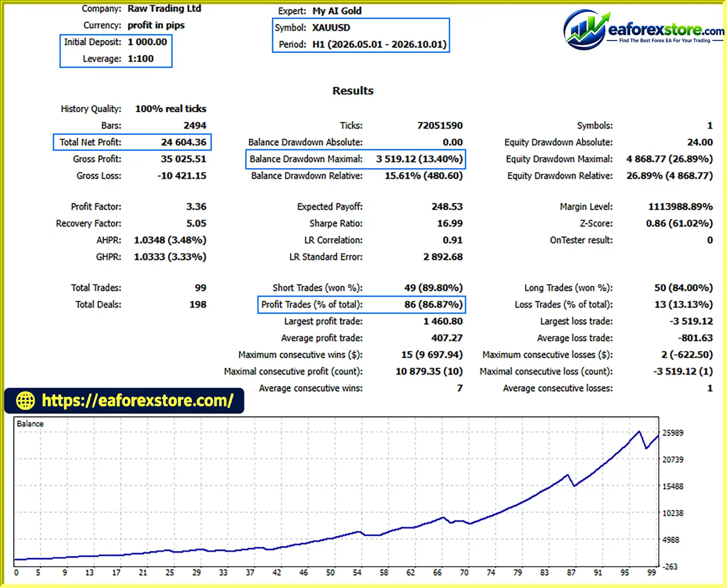Click the AHPR value 1.0348 (3.48%)

pyautogui.click(x=170, y=240)
